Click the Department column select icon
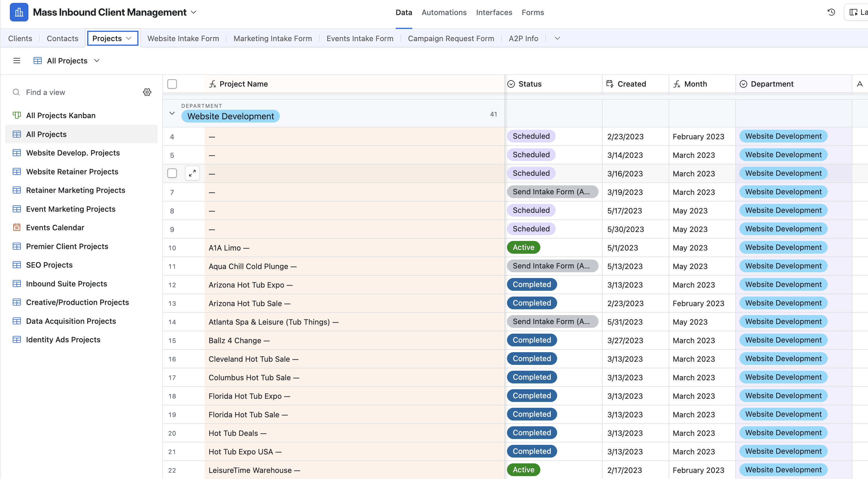 (743, 84)
